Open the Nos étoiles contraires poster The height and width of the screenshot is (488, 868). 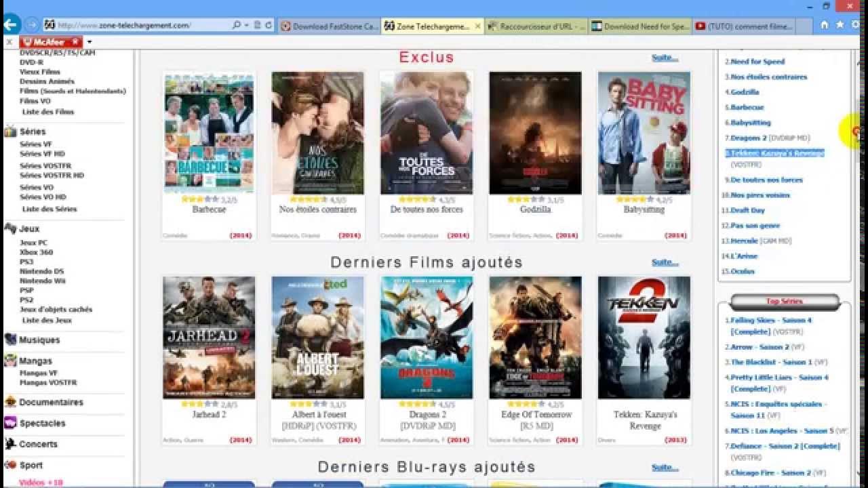[x=317, y=133]
